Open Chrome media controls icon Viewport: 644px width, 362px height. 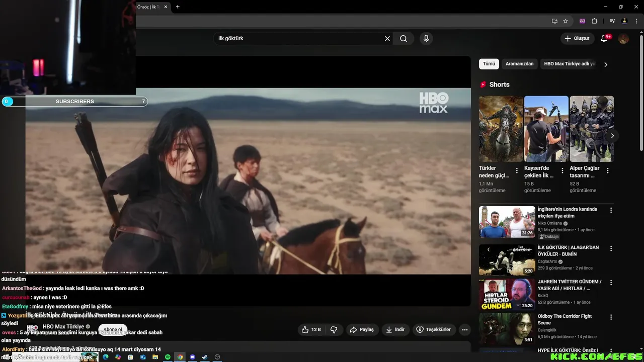pyautogui.click(x=612, y=21)
